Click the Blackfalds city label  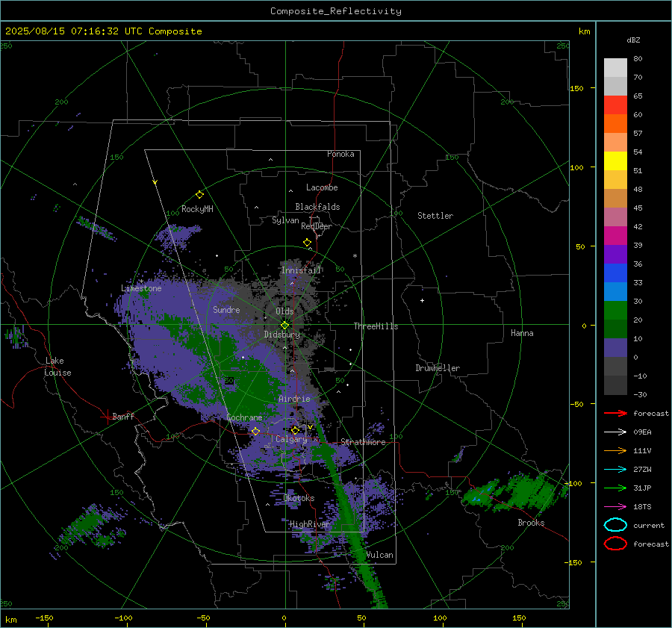(317, 207)
